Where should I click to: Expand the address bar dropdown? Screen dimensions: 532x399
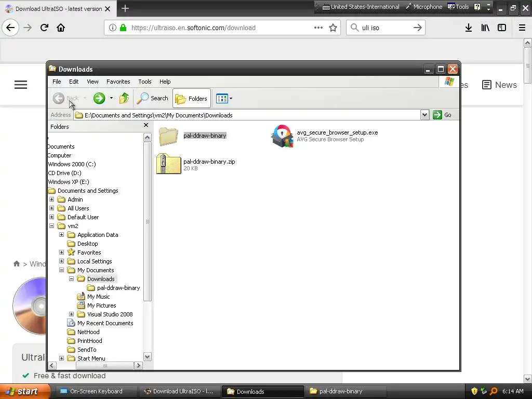tap(424, 115)
